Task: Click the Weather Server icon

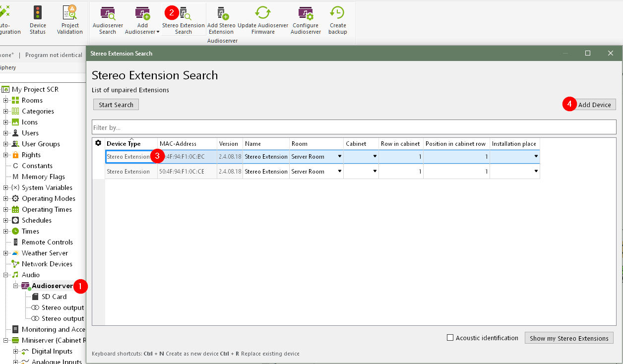Action: pyautogui.click(x=15, y=253)
